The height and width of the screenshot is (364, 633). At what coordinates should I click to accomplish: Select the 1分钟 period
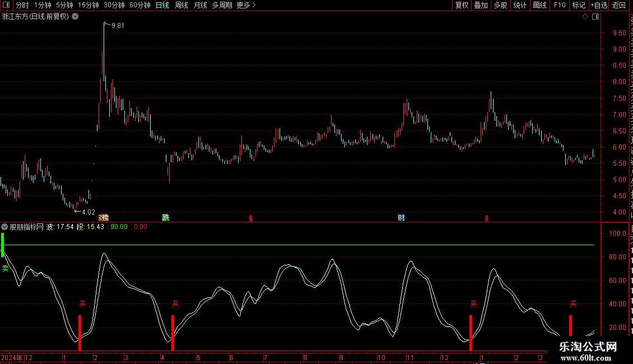pyautogui.click(x=43, y=5)
